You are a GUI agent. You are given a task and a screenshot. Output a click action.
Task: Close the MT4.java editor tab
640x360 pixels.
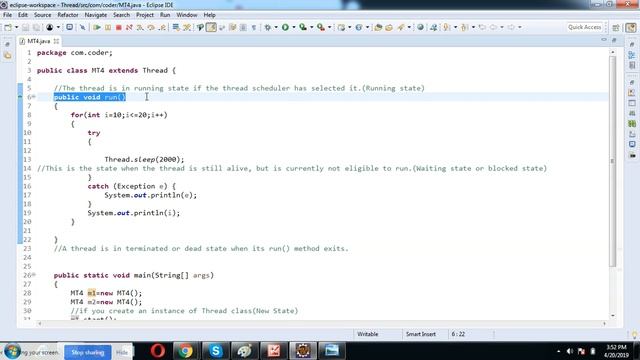[56, 41]
